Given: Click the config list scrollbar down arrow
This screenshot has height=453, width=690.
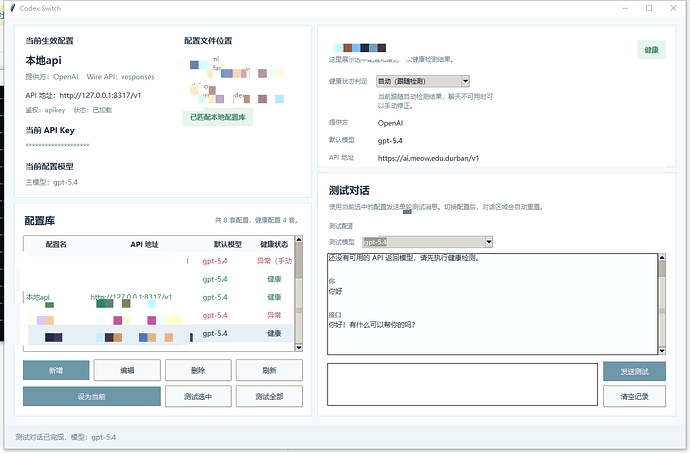Looking at the screenshot, I should [x=299, y=347].
